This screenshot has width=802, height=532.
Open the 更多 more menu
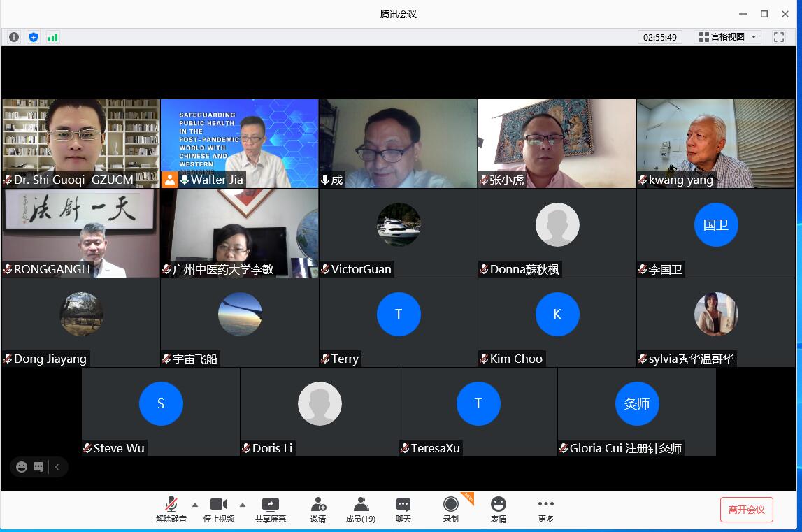[546, 510]
